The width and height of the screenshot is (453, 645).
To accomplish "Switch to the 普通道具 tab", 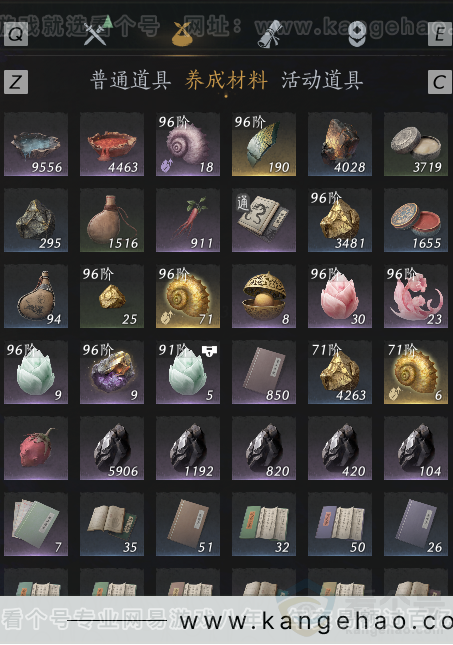I will pos(130,80).
